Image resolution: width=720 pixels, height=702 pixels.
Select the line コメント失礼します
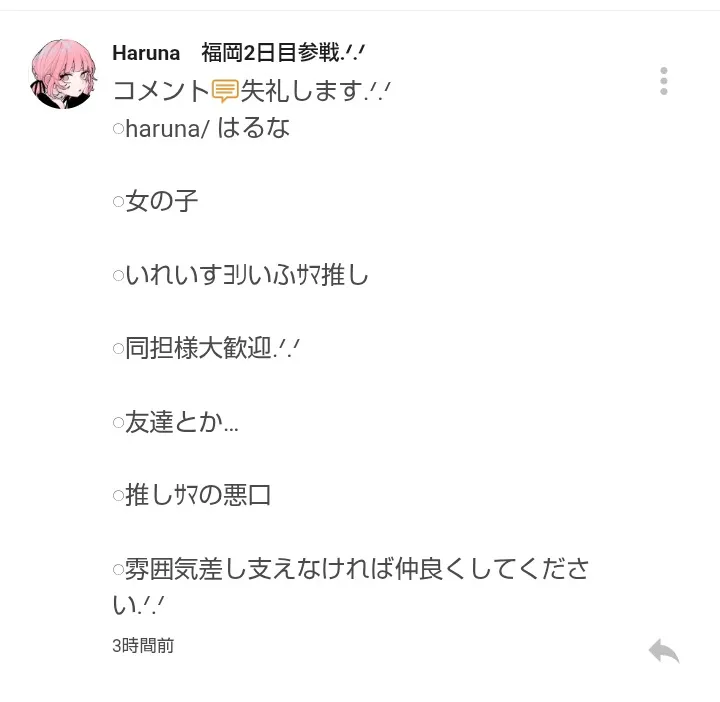(x=251, y=90)
